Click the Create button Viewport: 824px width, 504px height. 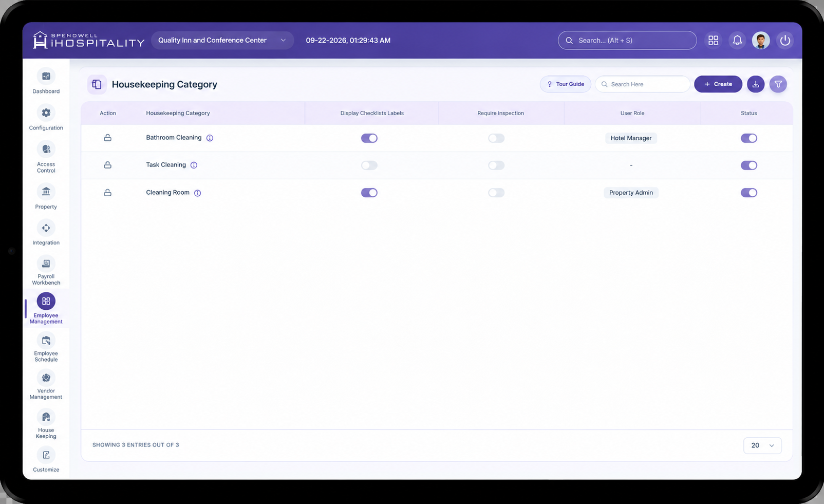pyautogui.click(x=718, y=84)
